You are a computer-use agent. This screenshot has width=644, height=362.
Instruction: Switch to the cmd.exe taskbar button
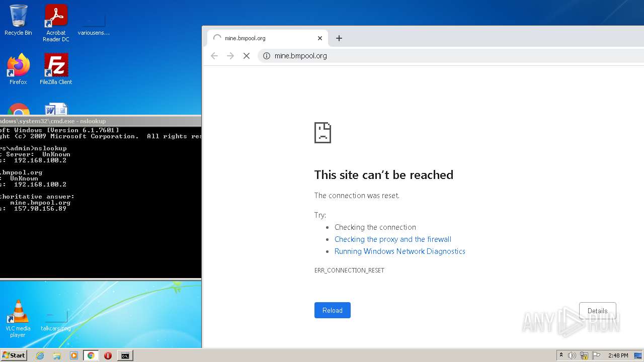point(125,355)
